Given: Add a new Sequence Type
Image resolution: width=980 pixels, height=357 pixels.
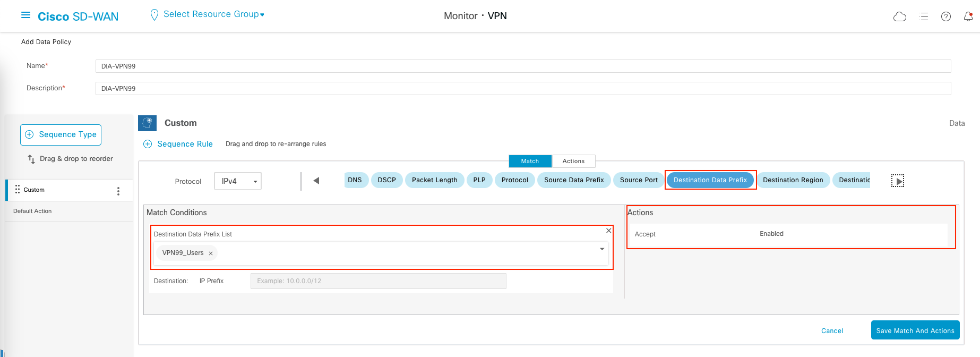Looking at the screenshot, I should (x=61, y=135).
